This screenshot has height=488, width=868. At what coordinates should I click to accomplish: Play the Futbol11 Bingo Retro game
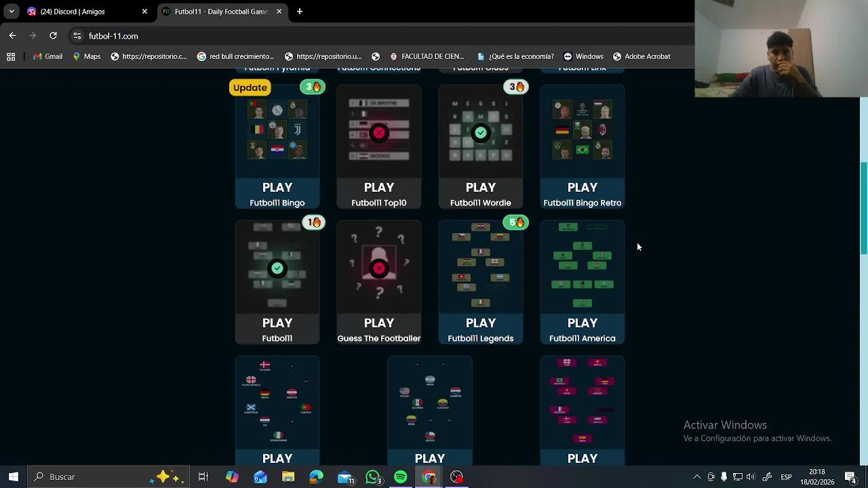(583, 146)
